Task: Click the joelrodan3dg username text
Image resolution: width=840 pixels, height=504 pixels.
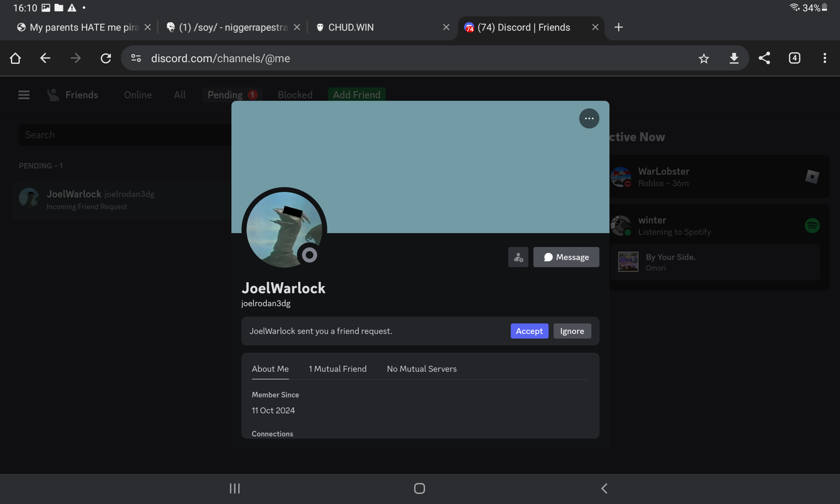Action: click(266, 303)
